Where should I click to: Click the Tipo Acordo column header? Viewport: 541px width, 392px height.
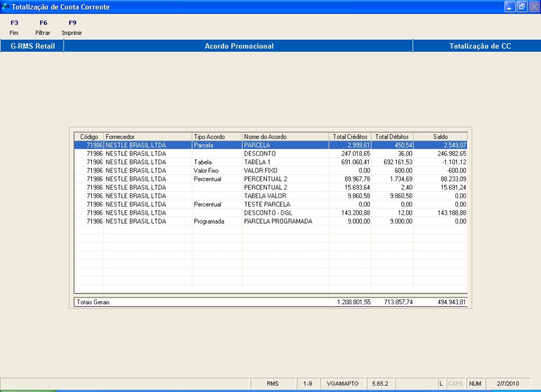point(217,136)
